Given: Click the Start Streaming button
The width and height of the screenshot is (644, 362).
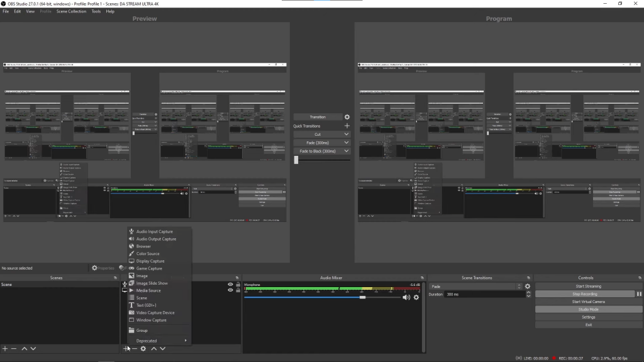Looking at the screenshot, I should [588, 287].
